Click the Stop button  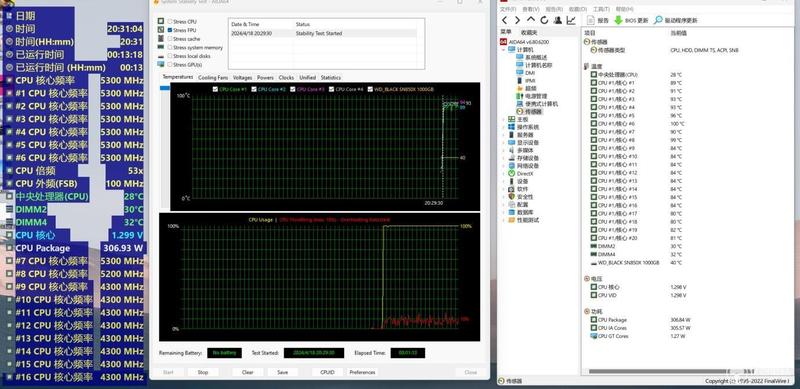pos(203,372)
